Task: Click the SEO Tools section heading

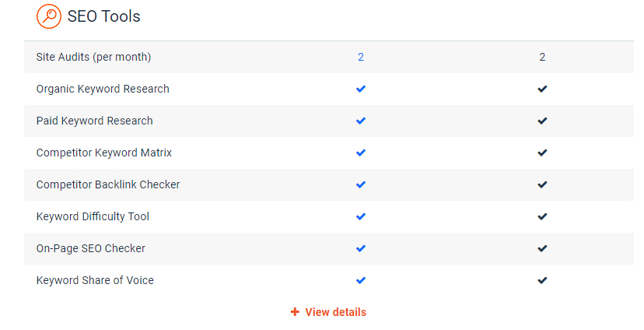Action: coord(104,16)
